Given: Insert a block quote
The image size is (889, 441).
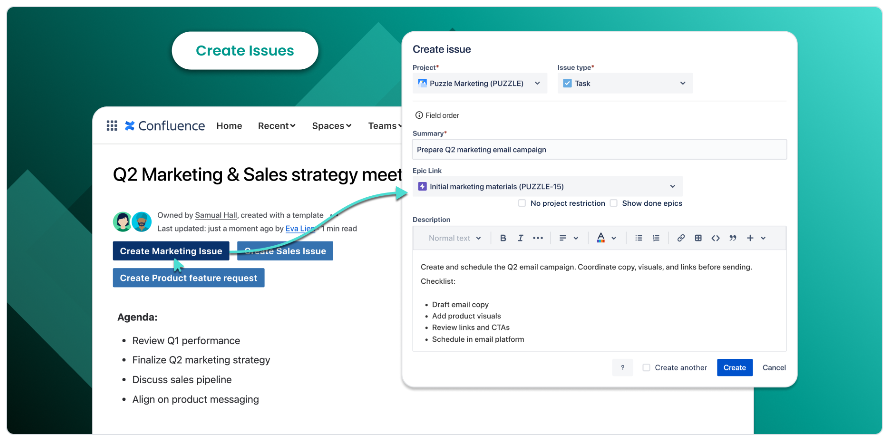Looking at the screenshot, I should click(x=733, y=238).
